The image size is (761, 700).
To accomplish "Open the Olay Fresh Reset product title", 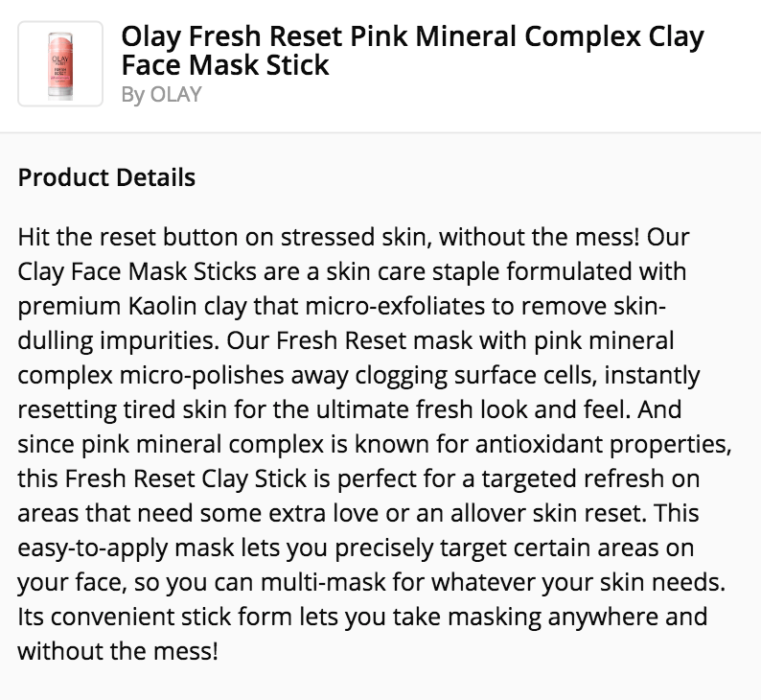I will (411, 51).
